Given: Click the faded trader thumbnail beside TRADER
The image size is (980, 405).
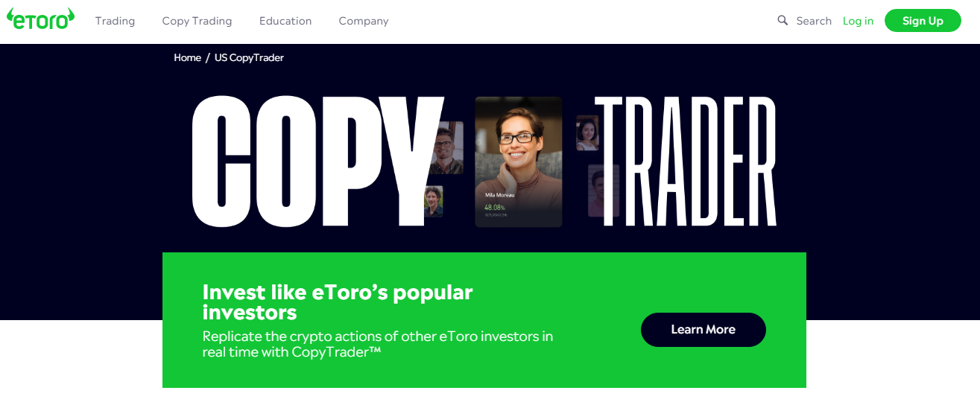Looking at the screenshot, I should pyautogui.click(x=604, y=191).
